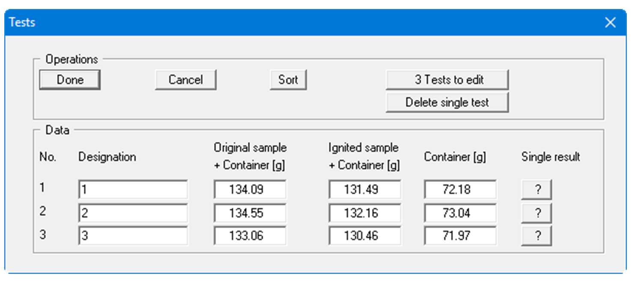
Task: Open the 3 Tests to edit option
Action: tap(447, 80)
